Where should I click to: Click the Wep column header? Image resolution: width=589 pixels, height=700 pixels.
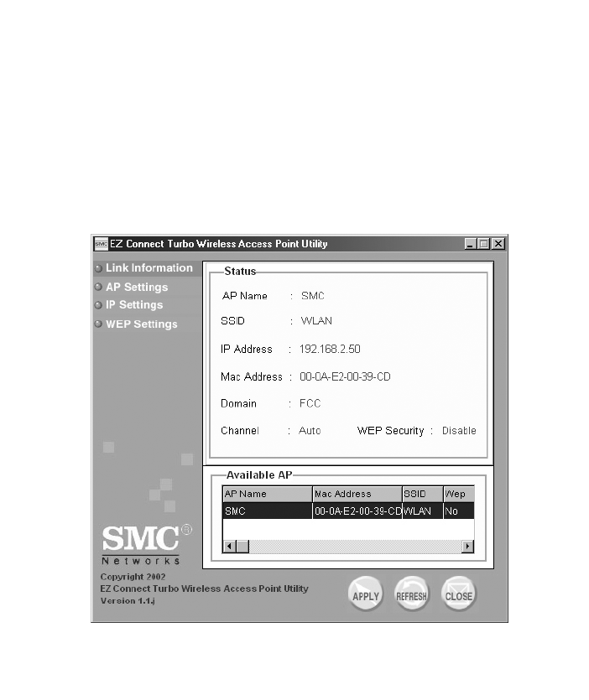[x=459, y=494]
